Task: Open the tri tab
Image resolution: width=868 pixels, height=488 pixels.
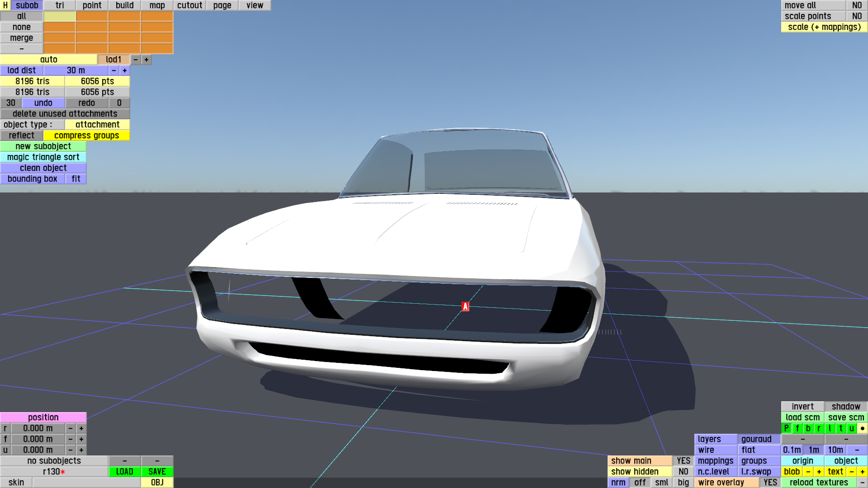Action: 60,5
